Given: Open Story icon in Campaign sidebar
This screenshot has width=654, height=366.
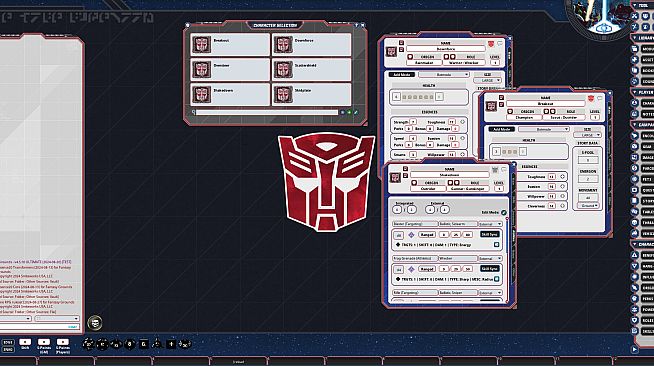Looking at the screenshot, I should [635, 201].
